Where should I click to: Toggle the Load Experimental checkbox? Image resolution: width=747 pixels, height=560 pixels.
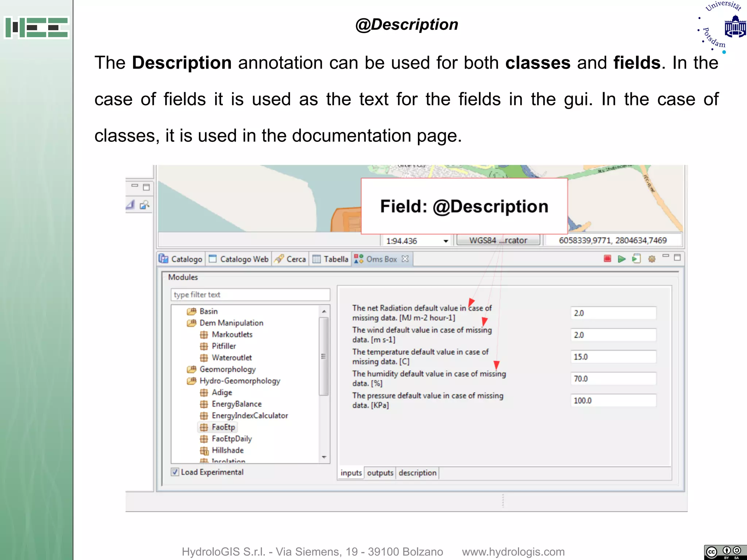tap(175, 472)
